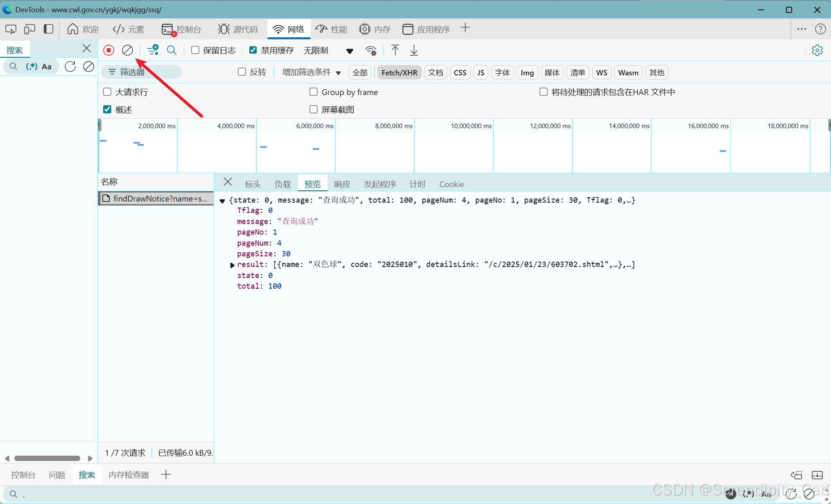Toggle device emulation icon
831x504 pixels.
(x=29, y=29)
